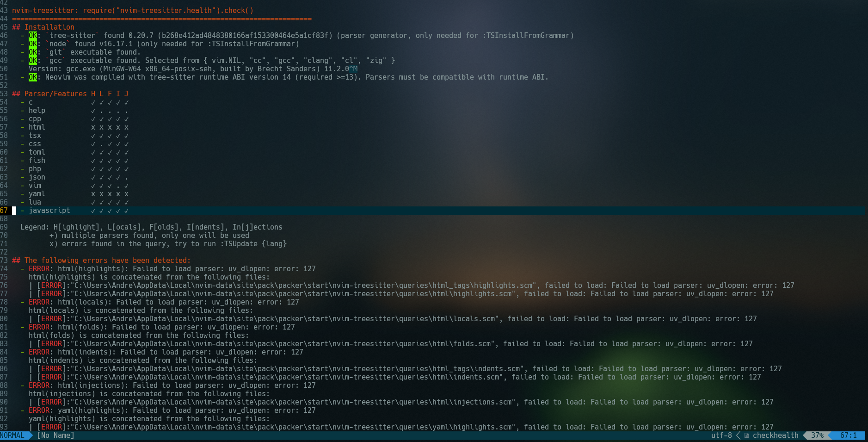Click the 37% scroll progress segment

(x=818, y=435)
